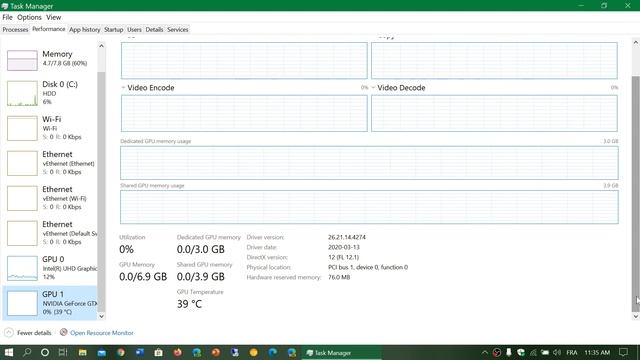Open the Video Encode engine dropdown
The height and width of the screenshot is (360, 640).
123,88
